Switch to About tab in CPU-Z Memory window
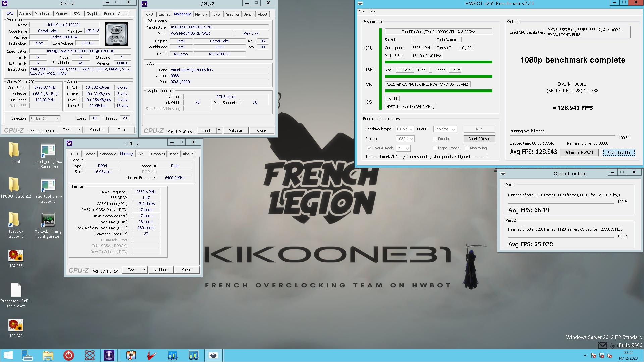The image size is (644, 362). (x=188, y=154)
